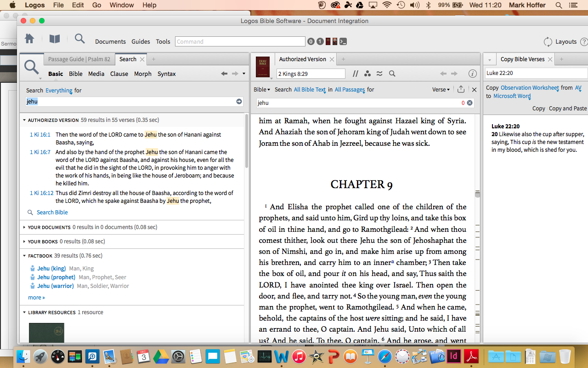Open visual filters three-dots icon

tap(367, 74)
